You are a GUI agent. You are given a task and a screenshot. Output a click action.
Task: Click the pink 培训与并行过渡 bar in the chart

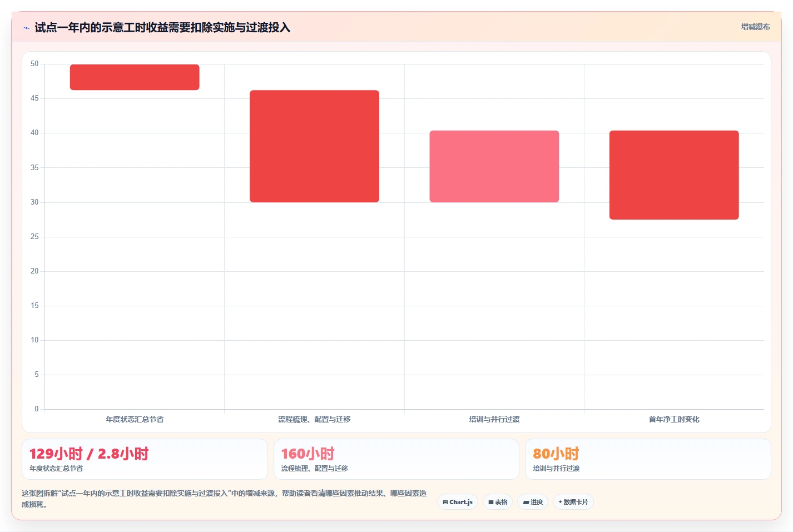(494, 166)
